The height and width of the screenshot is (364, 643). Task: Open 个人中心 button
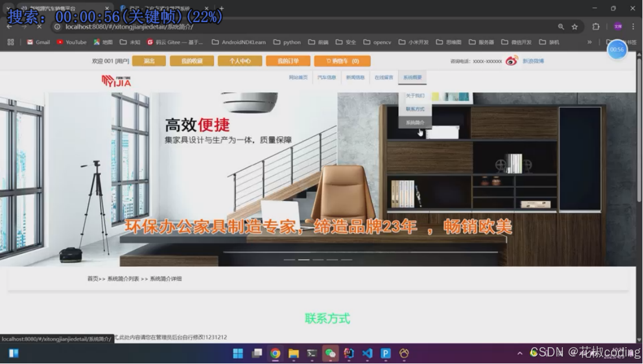pos(240,61)
